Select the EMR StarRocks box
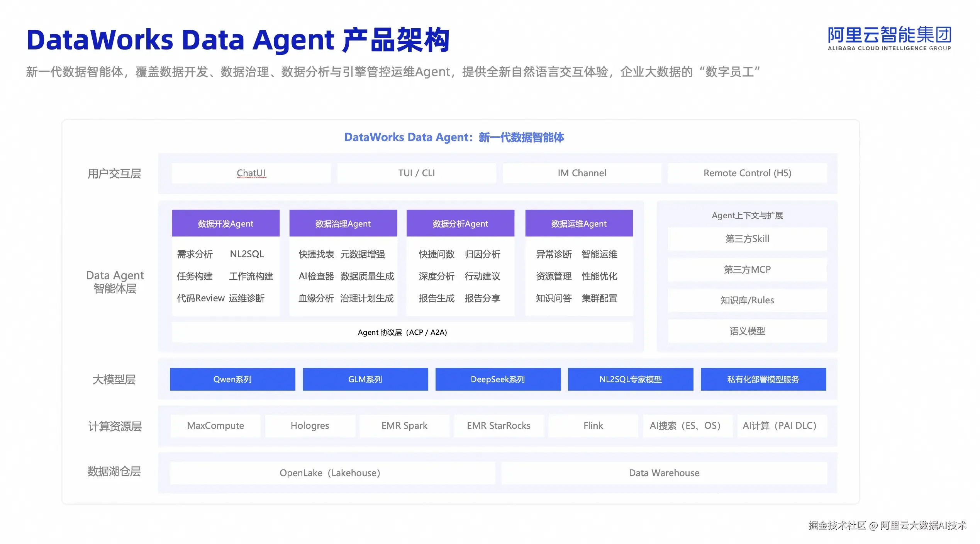Viewport: 980px width, 544px height. pyautogui.click(x=499, y=426)
